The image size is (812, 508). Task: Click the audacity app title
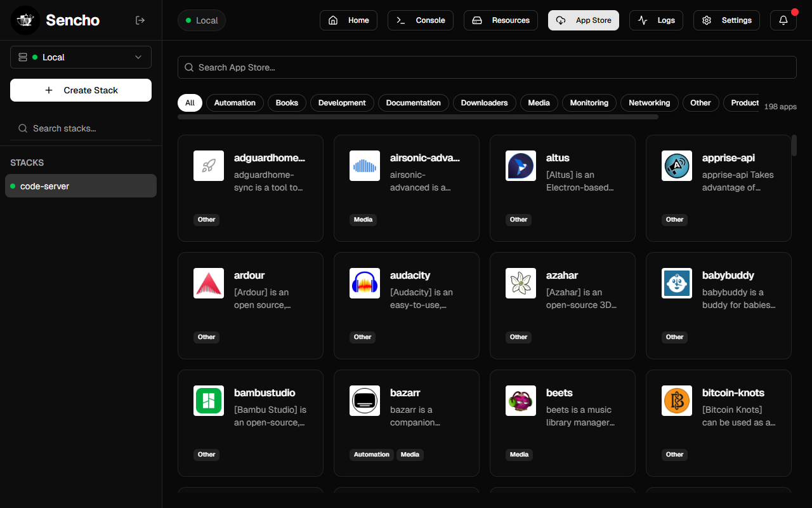(x=410, y=275)
